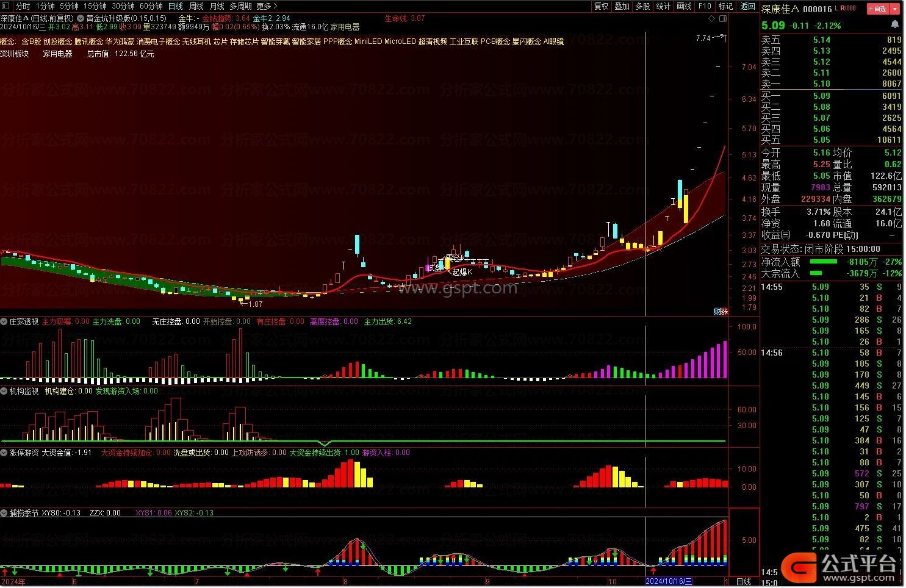Click the 日线 label at the bottom right
The height and width of the screenshot is (588, 906).
tap(744, 581)
